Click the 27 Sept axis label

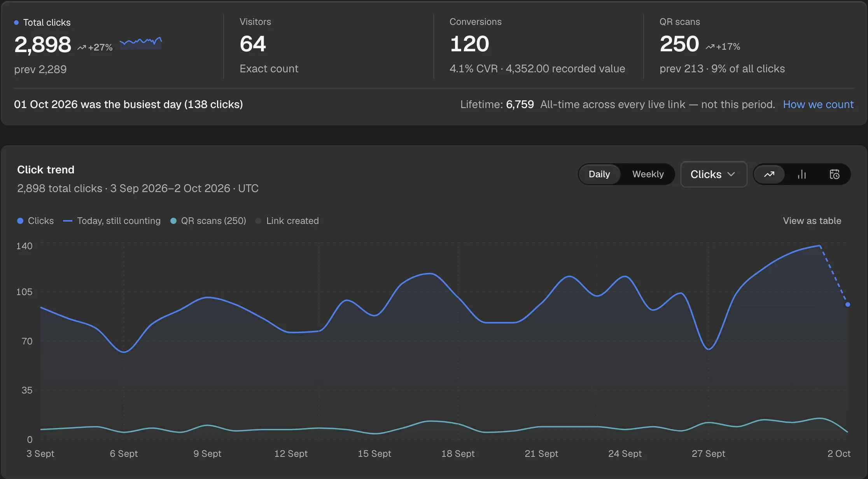[709, 453]
